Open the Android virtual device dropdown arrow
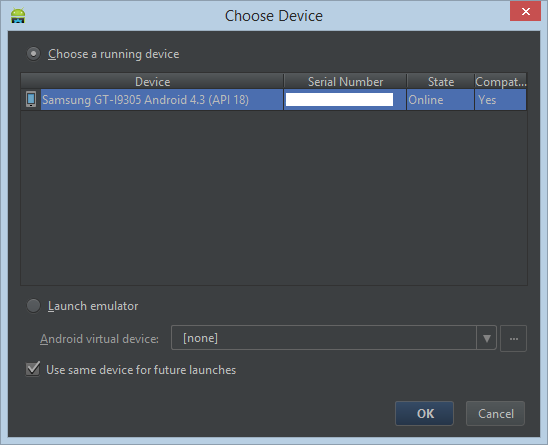The width and height of the screenshot is (548, 445). pos(486,338)
